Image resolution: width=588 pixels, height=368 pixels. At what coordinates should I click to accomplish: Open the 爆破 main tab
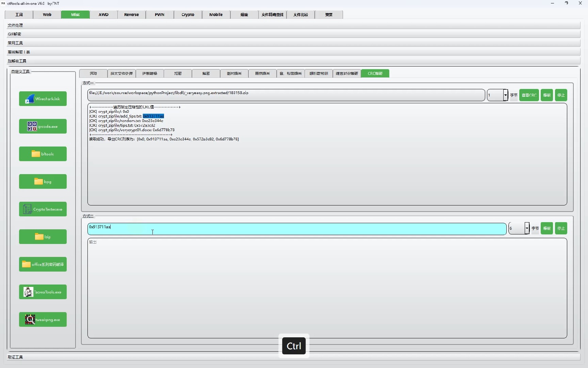[244, 15]
